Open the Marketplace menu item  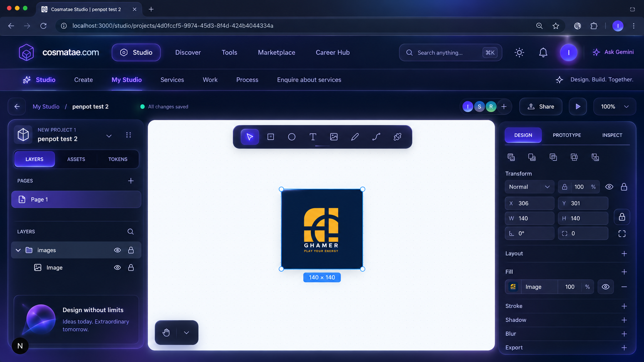pyautogui.click(x=277, y=52)
